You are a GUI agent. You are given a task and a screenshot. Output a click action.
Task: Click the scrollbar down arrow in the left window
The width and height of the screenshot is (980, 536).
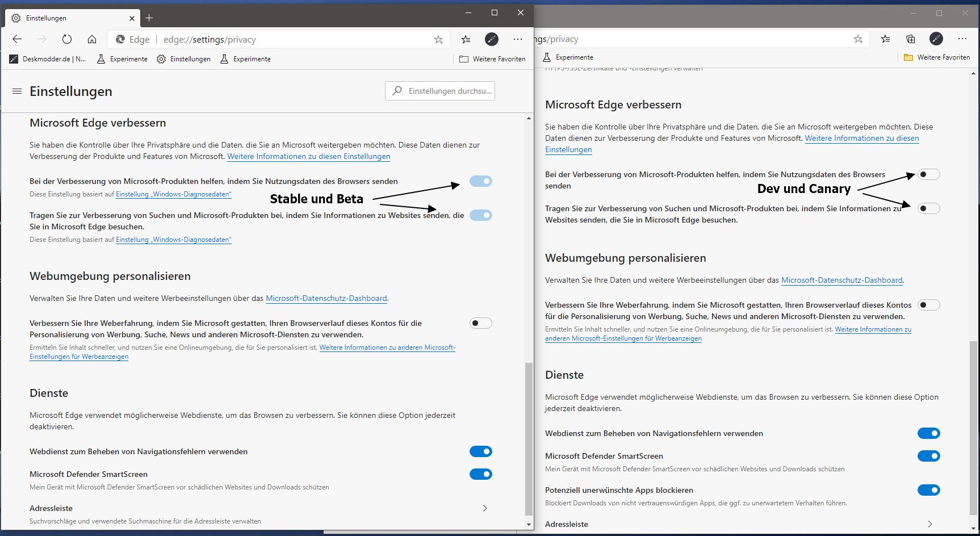point(529,524)
